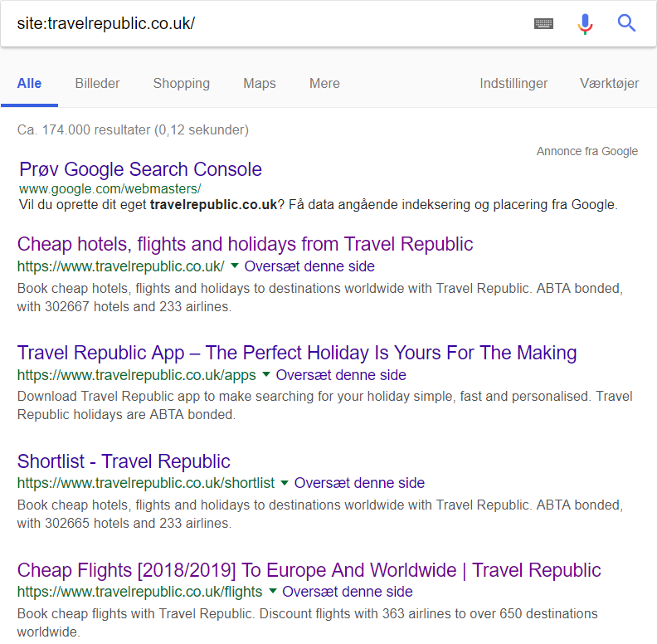The height and width of the screenshot is (644, 657).
Task: Open the Prøv Google Search Console link
Action: click(x=140, y=169)
